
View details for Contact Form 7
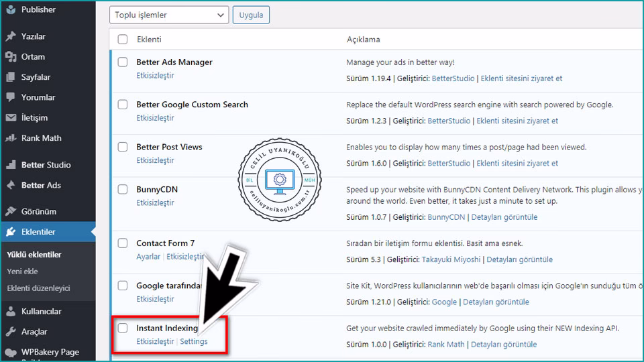[x=519, y=259]
